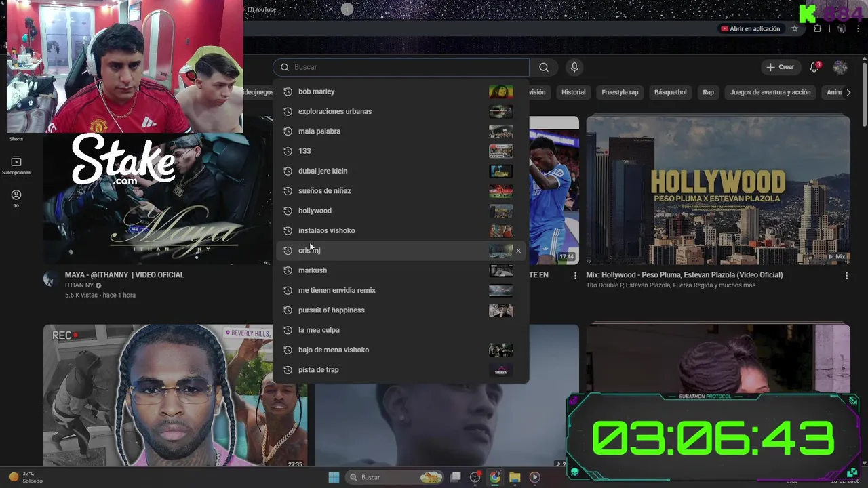Select the 'markush' suggestion
868x488 pixels.
(401, 270)
